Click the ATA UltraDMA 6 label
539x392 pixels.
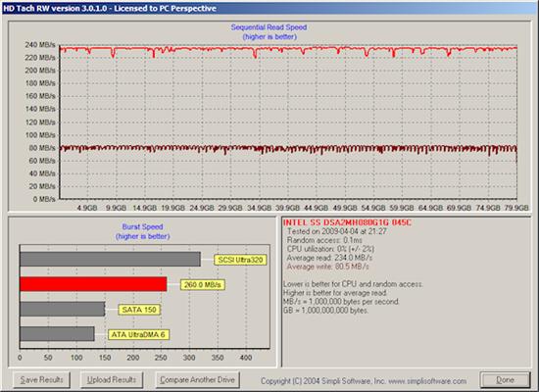click(138, 334)
